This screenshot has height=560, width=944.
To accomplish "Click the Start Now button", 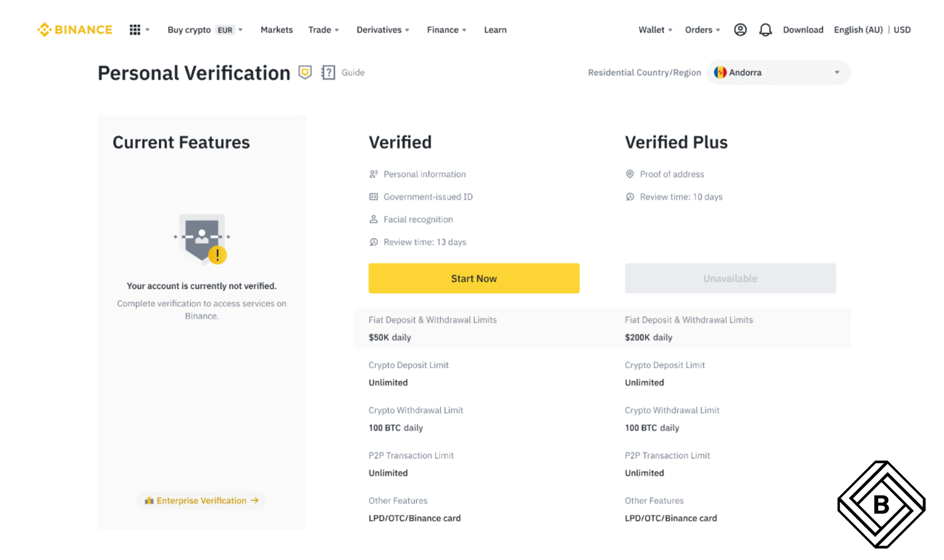I will [474, 278].
